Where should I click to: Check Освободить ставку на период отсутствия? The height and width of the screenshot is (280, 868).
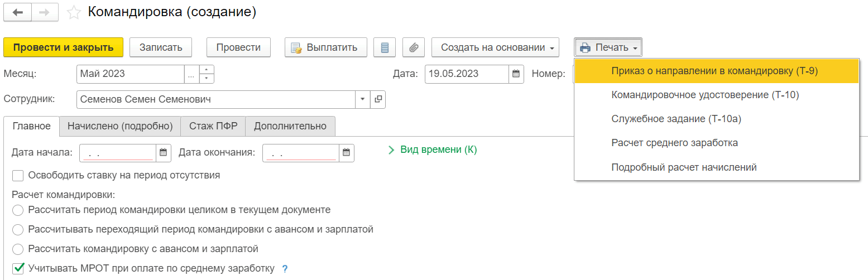click(18, 176)
